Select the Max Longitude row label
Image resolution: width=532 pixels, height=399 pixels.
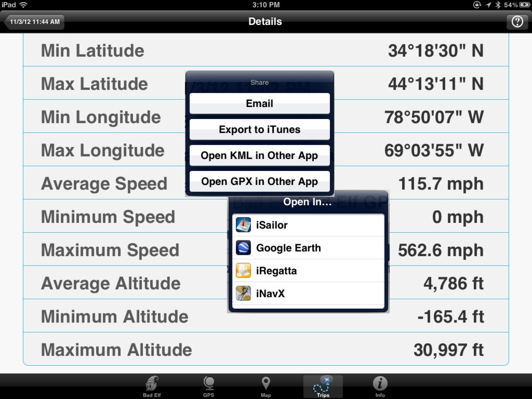(102, 150)
